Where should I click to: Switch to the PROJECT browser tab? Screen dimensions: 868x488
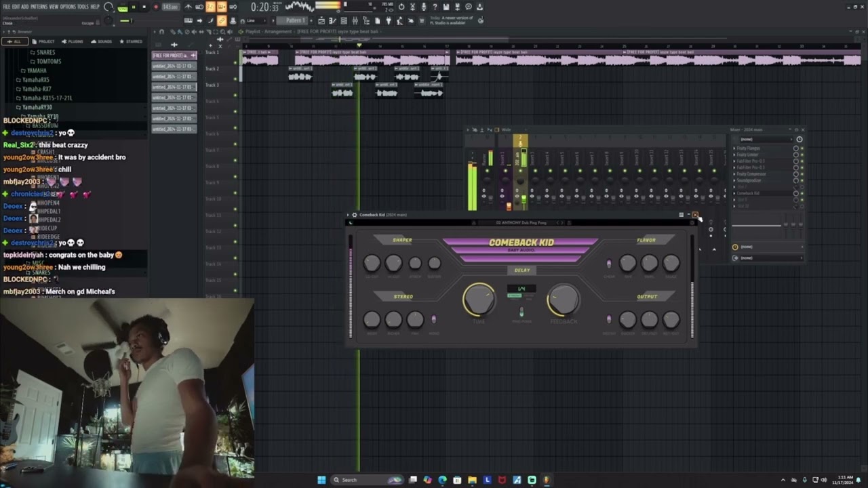(43, 41)
